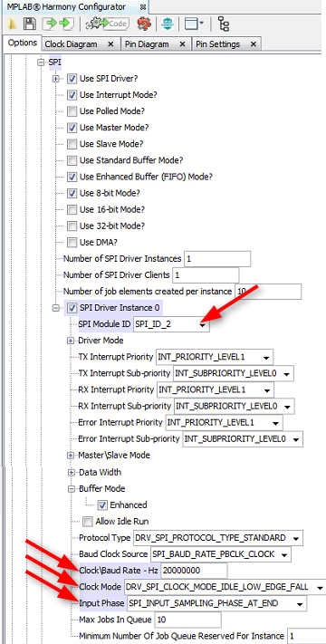Click the Open configuration folder icon
Viewport: 326px width, 644px height.
point(12,24)
